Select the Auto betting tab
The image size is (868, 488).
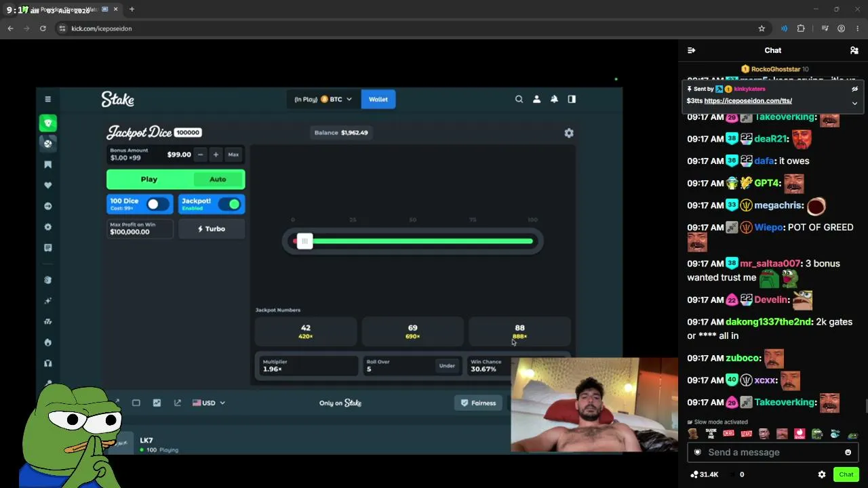click(218, 179)
